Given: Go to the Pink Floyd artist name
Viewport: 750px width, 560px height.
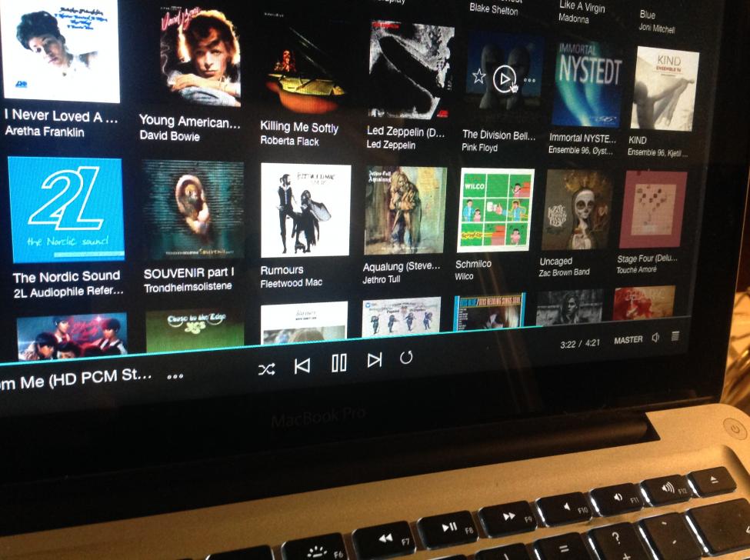Looking at the screenshot, I should [x=480, y=147].
